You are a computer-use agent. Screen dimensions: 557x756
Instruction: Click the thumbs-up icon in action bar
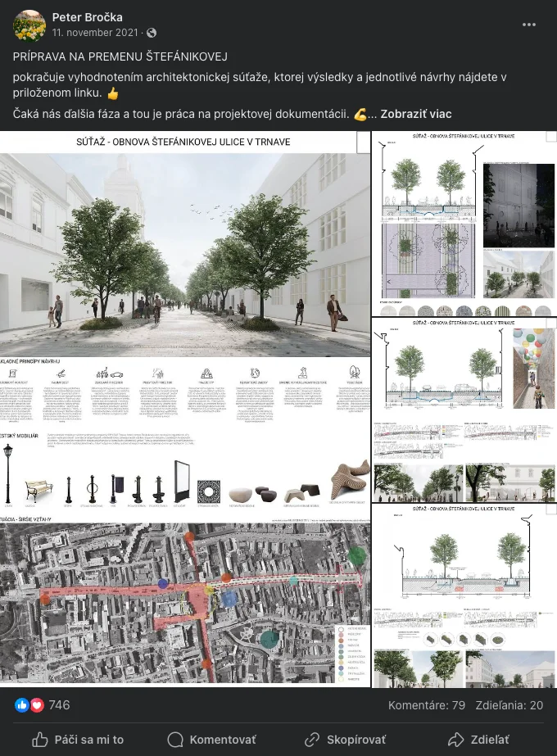(x=40, y=740)
